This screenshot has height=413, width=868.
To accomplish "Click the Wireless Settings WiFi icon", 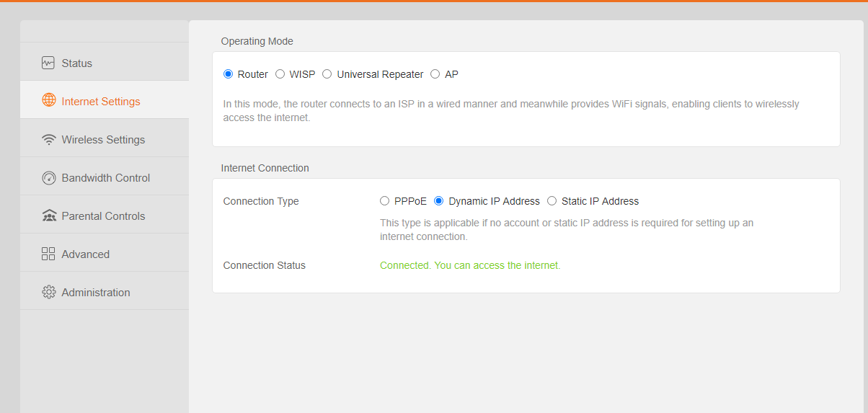I will (48, 139).
